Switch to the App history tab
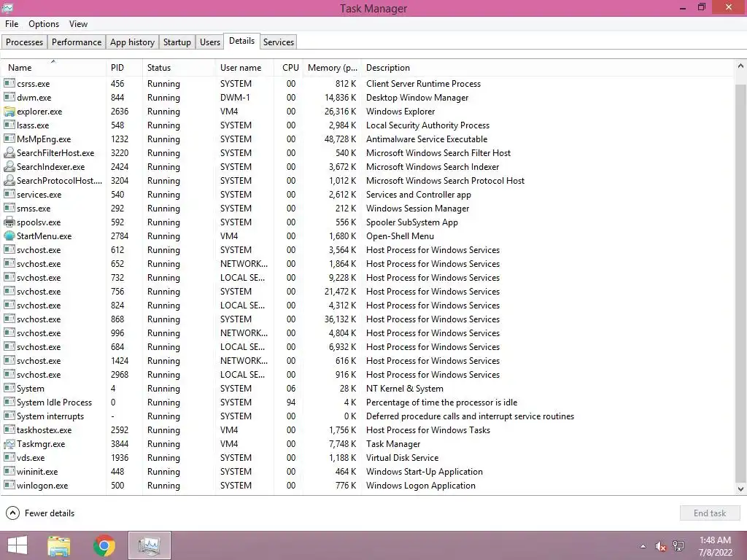This screenshot has height=560, width=747. pyautogui.click(x=132, y=42)
